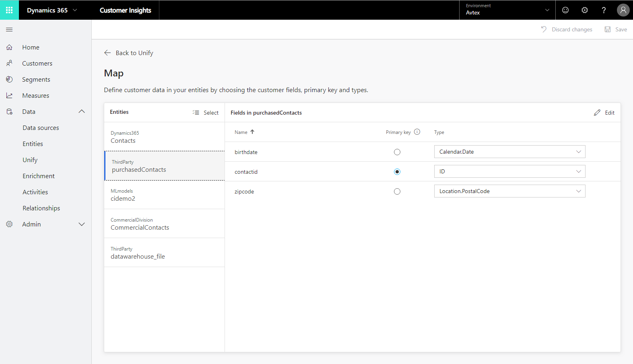The height and width of the screenshot is (364, 633).
Task: Select the Dynamics365 Contacts entity
Action: click(x=164, y=137)
